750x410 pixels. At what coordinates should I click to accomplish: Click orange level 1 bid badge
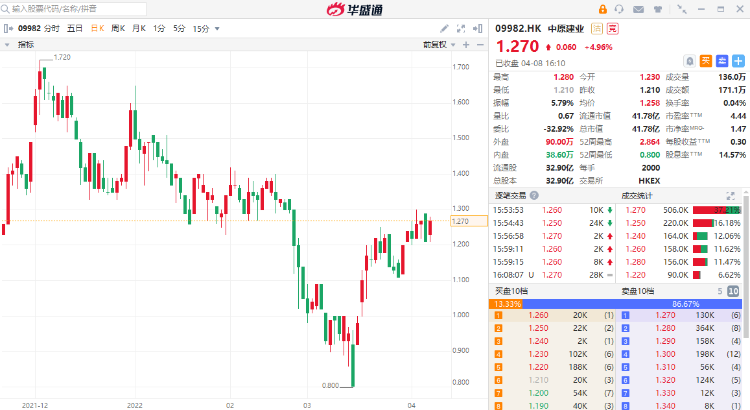[x=498, y=315]
